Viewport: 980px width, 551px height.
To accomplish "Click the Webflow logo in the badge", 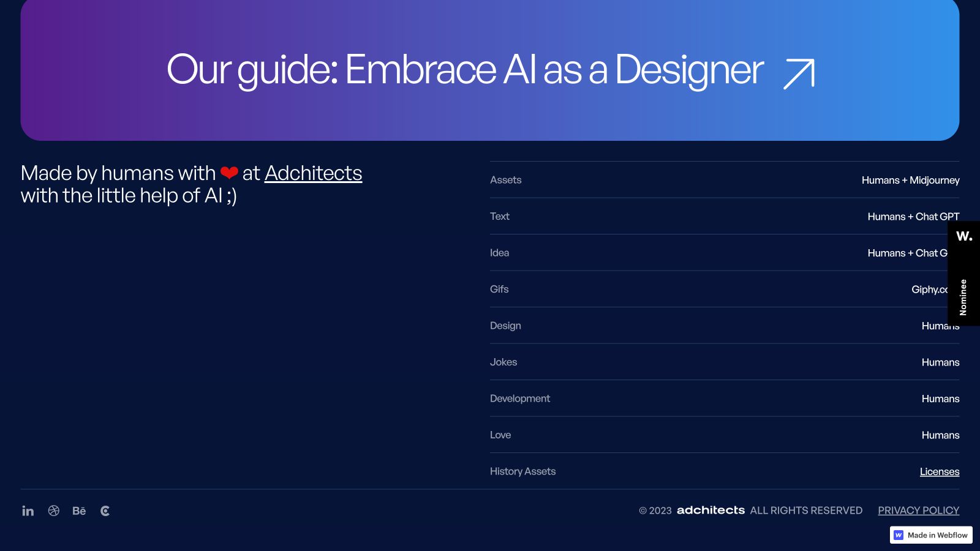I will tap(899, 535).
